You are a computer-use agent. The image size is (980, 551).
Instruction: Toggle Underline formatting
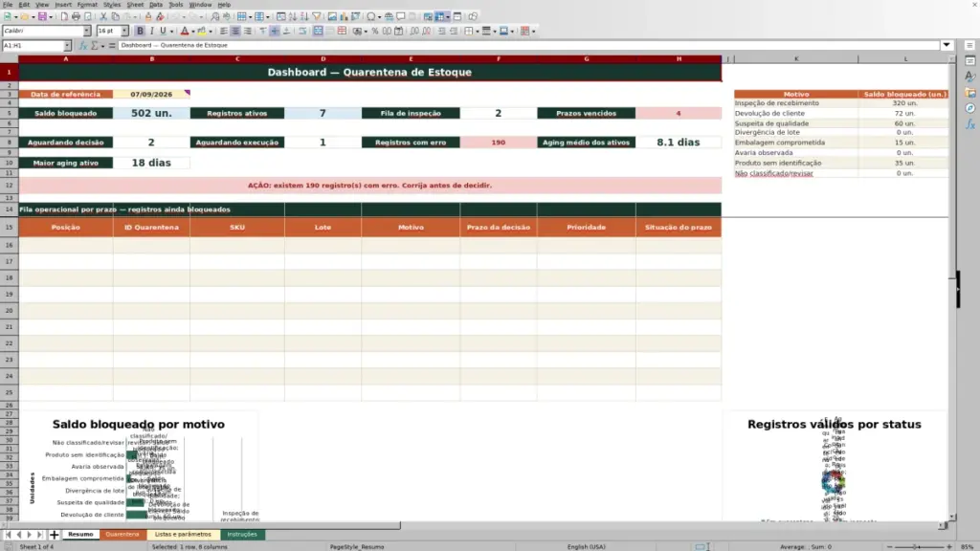(163, 32)
